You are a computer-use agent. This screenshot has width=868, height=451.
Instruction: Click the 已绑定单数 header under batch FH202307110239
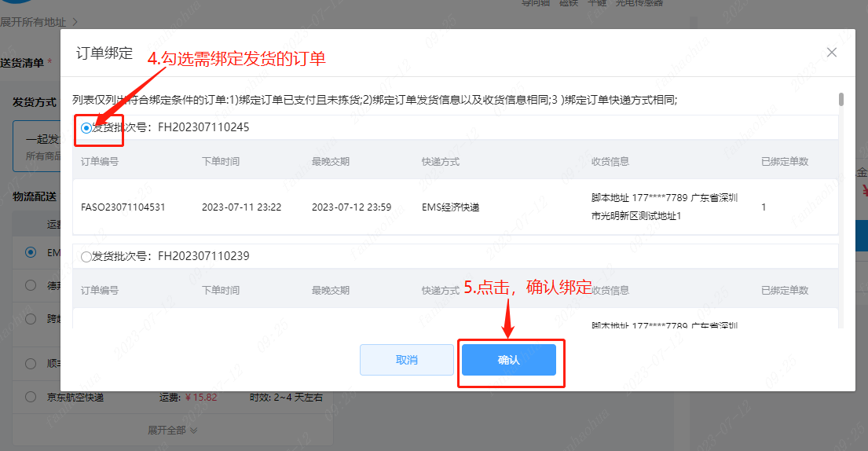point(784,290)
